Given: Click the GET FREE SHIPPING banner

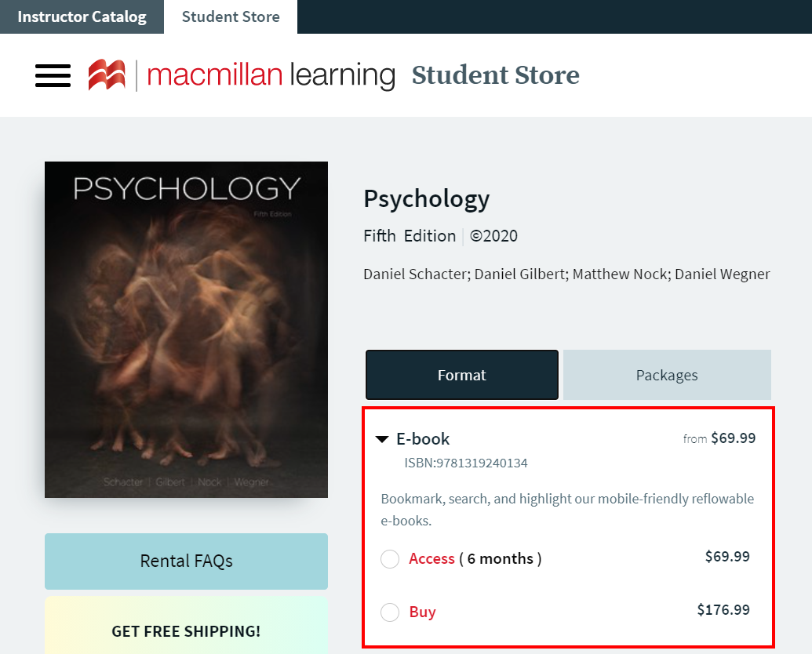Looking at the screenshot, I should pos(185,630).
